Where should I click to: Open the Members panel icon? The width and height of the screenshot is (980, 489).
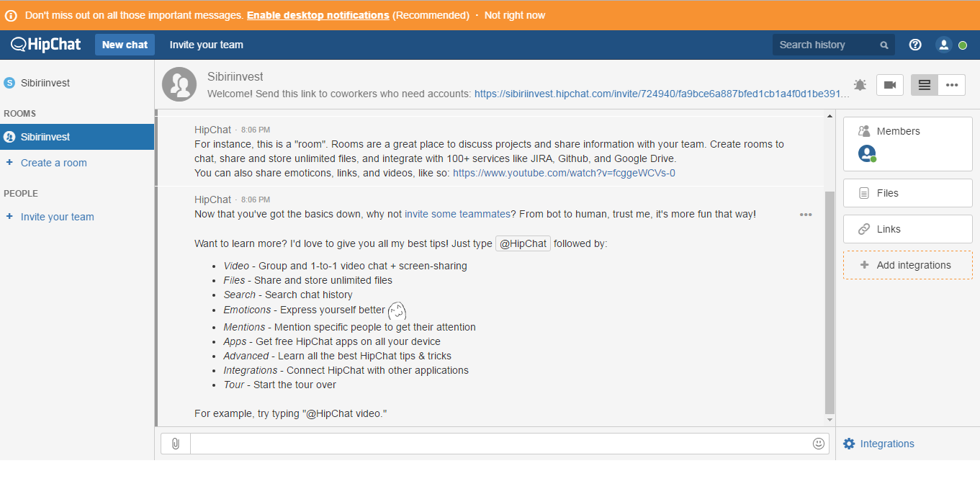863,130
